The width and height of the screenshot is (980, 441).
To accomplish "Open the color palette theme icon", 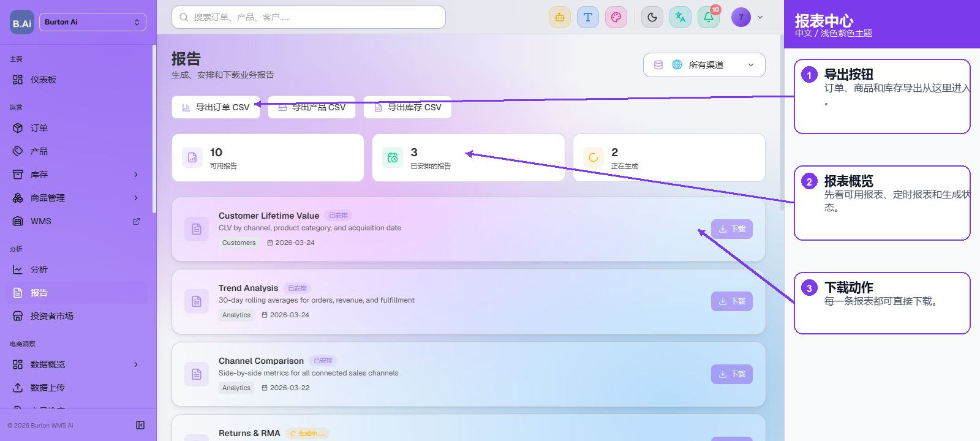I will pos(616,17).
